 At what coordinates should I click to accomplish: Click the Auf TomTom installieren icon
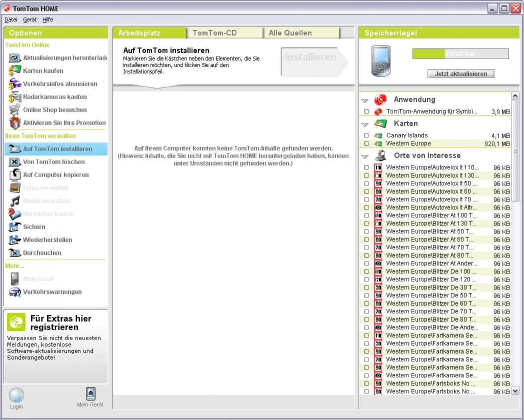pyautogui.click(x=15, y=149)
